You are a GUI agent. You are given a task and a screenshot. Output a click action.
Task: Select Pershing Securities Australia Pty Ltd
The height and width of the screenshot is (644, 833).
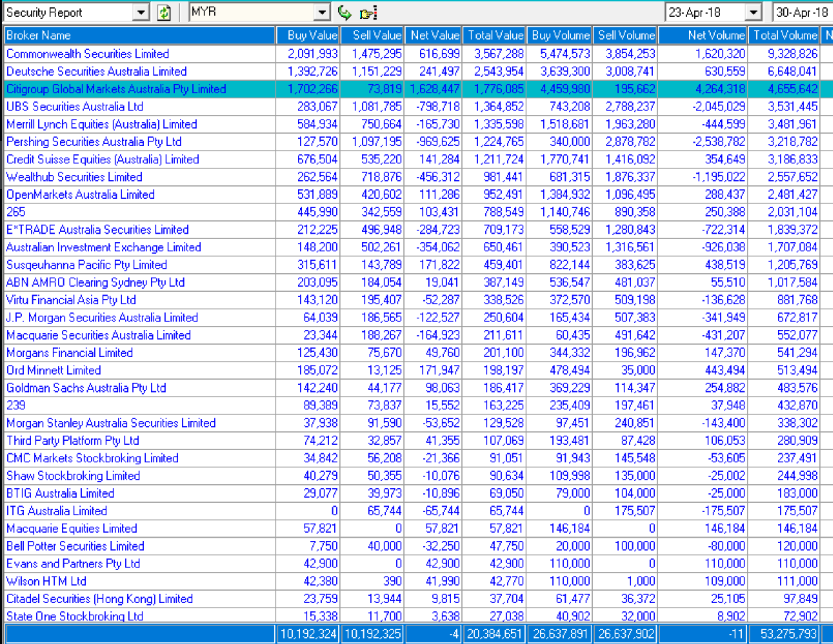[418, 142]
